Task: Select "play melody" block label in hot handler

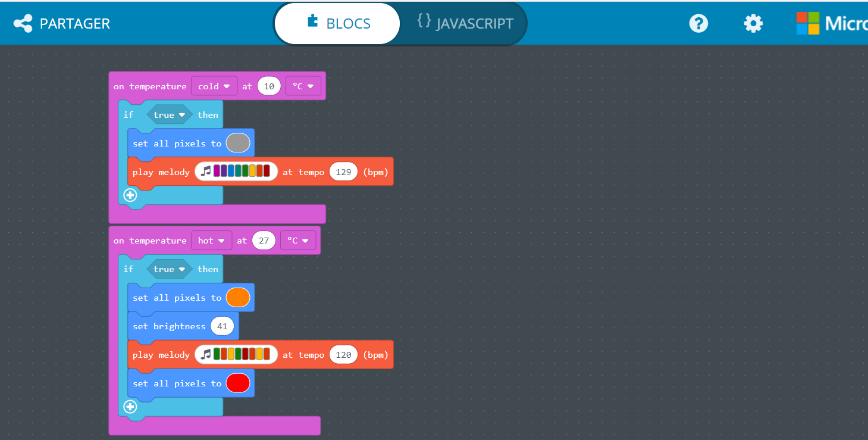Action: 161,355
